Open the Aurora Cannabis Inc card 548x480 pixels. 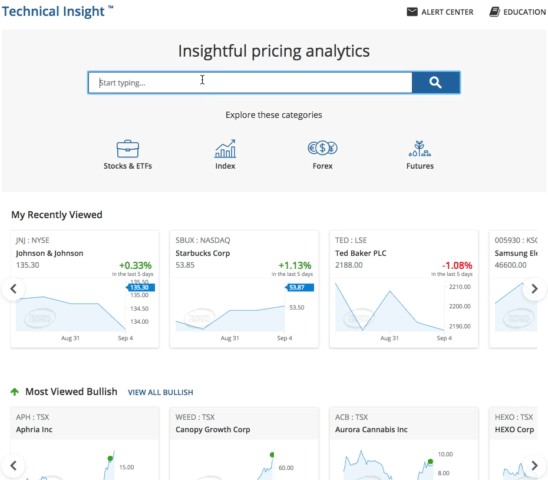pyautogui.click(x=404, y=443)
